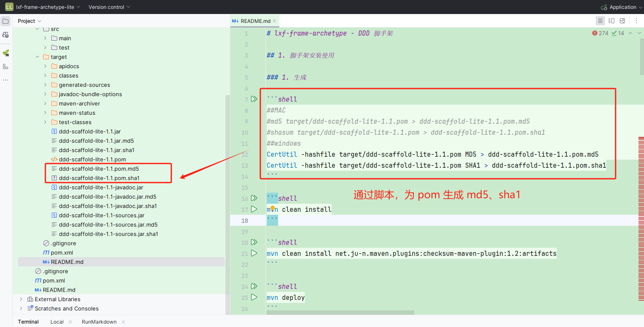The width and height of the screenshot is (644, 327).
Task: Expand the generated-sources folder
Action: pyautogui.click(x=45, y=85)
